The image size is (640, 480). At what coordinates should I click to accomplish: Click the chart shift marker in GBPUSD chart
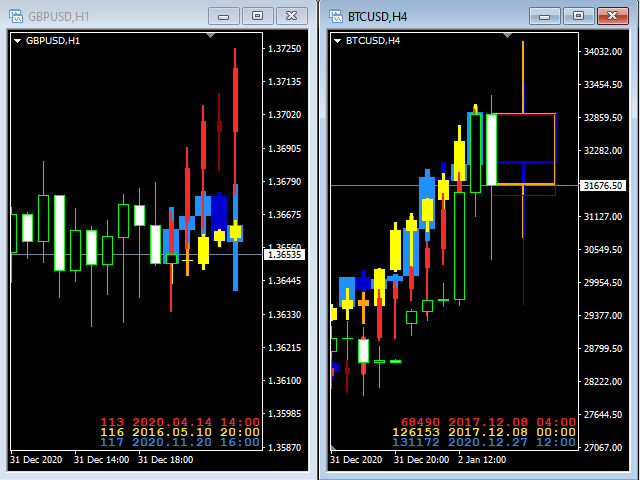210,36
